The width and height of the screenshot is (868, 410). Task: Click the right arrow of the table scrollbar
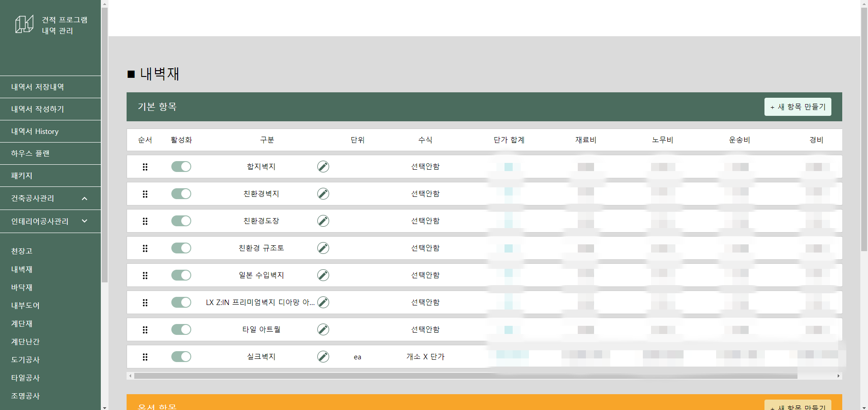point(839,376)
